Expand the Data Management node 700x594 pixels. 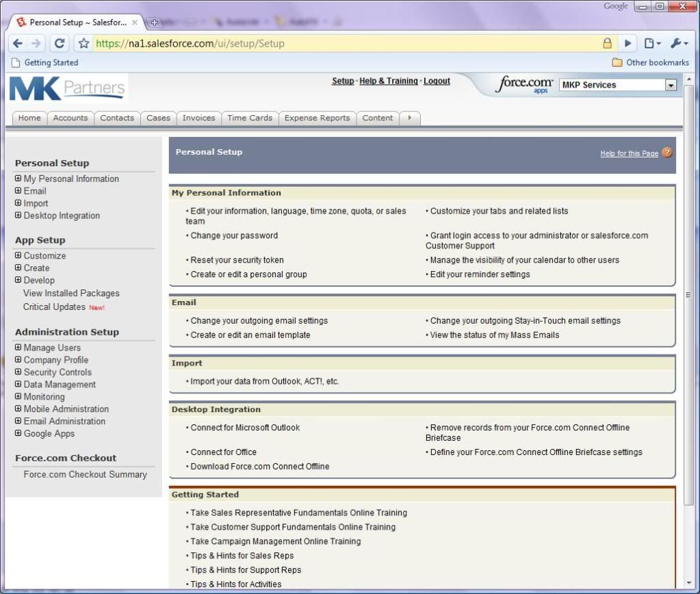[18, 384]
